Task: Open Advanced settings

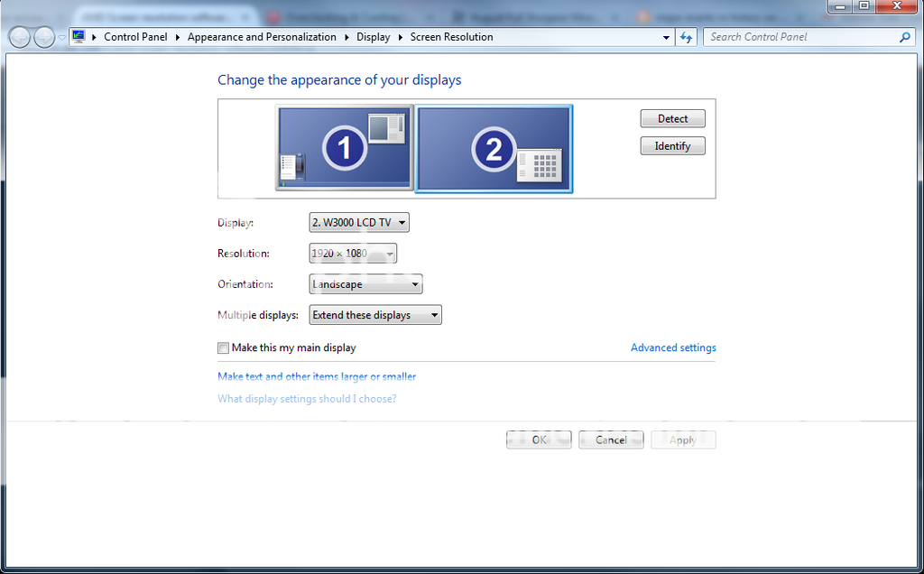Action: click(673, 347)
